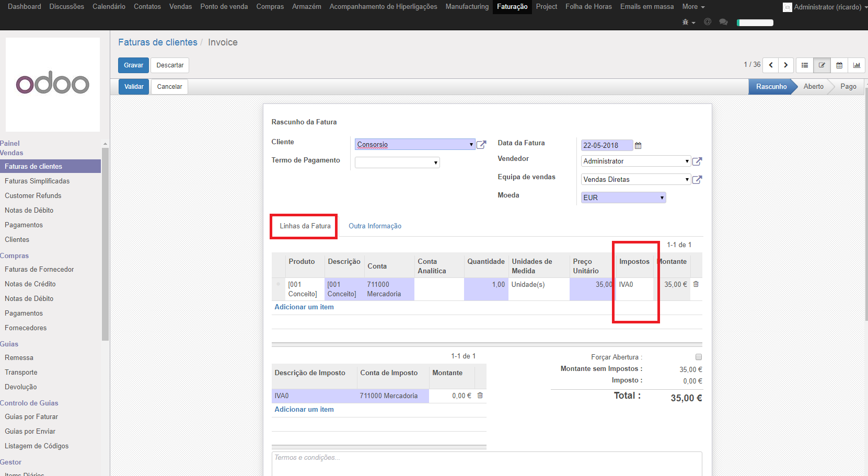This screenshot has height=476, width=868.
Task: Select the Rascunho status stage
Action: click(771, 87)
